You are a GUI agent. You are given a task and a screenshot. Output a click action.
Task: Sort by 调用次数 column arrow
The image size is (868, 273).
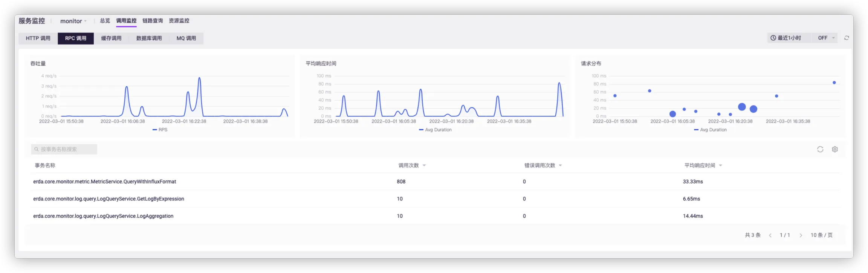(424, 166)
